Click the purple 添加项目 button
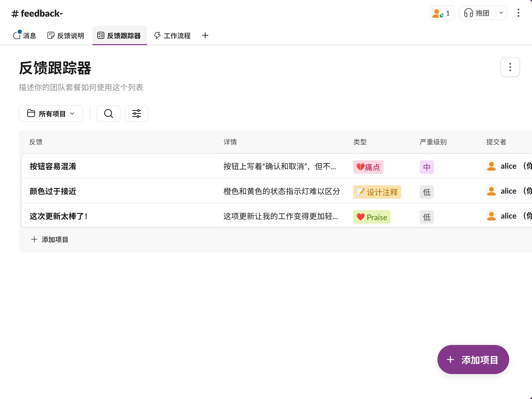The image size is (532, 399). click(473, 359)
